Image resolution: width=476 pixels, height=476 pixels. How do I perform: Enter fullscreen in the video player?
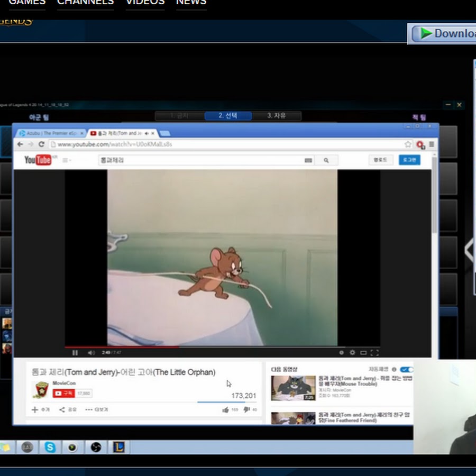coord(374,352)
